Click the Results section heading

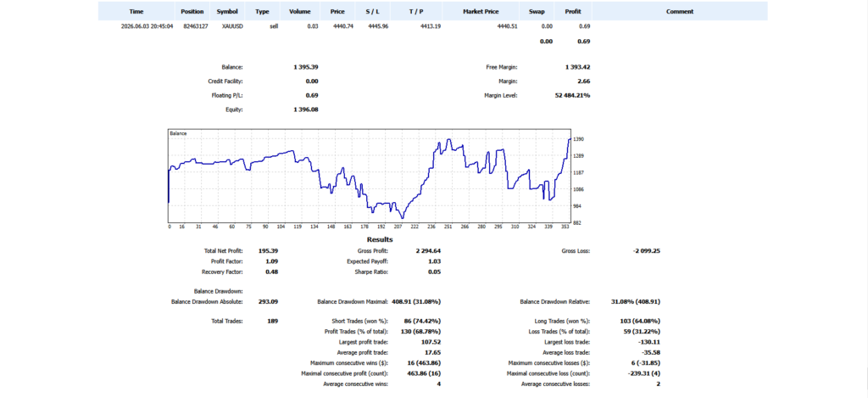pyautogui.click(x=380, y=239)
